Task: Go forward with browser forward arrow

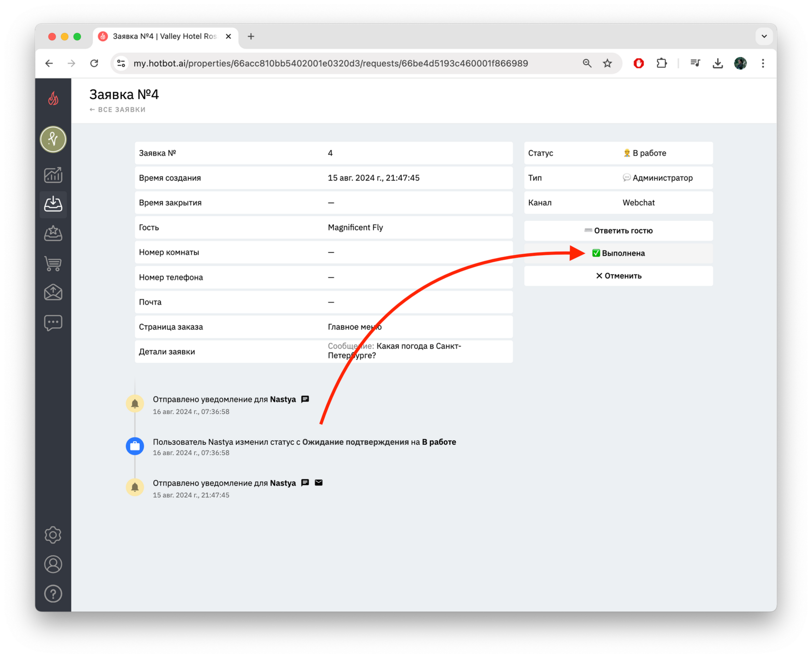Action: point(72,63)
